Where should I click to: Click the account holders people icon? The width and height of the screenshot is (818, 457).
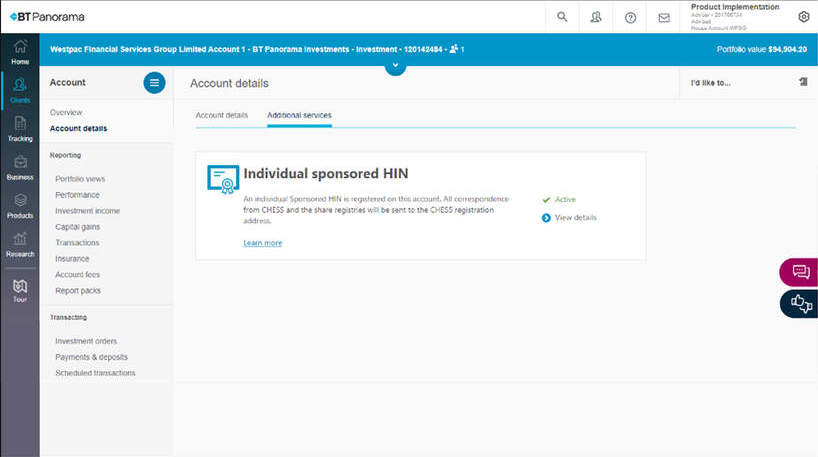point(454,49)
